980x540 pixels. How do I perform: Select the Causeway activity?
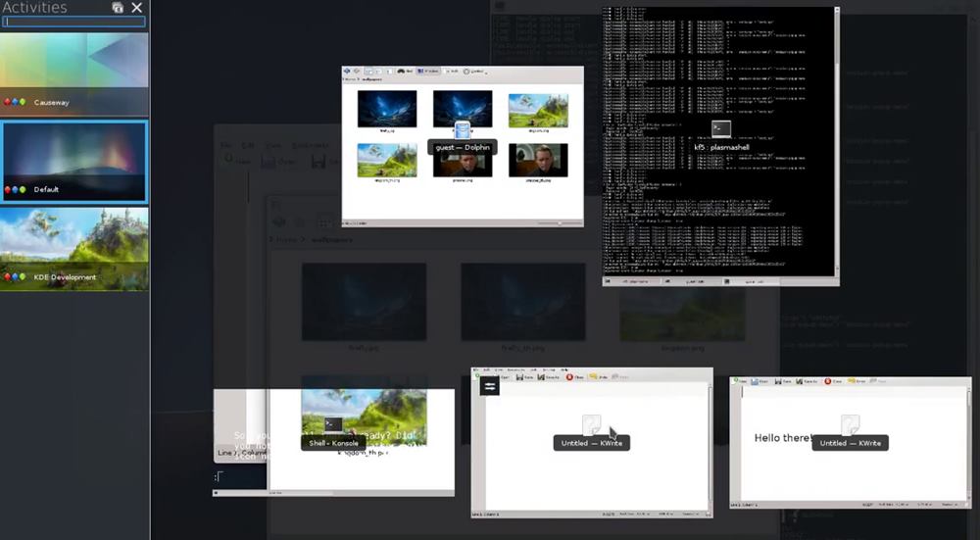[x=74, y=74]
